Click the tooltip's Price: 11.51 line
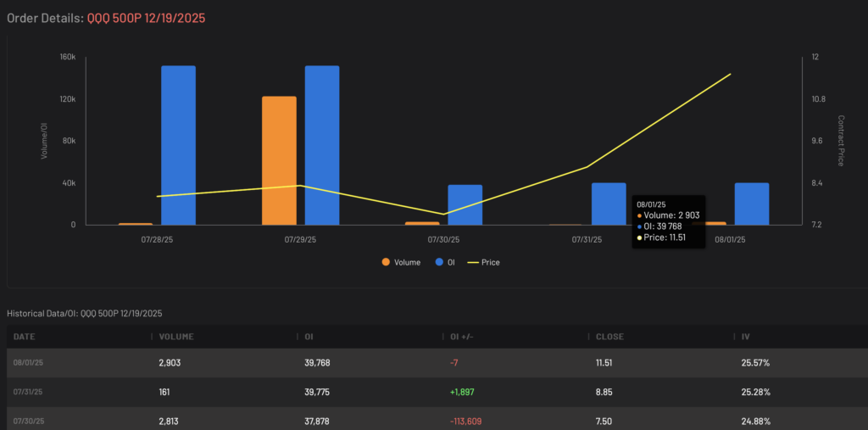Image resolution: width=868 pixels, height=430 pixels. (662, 237)
